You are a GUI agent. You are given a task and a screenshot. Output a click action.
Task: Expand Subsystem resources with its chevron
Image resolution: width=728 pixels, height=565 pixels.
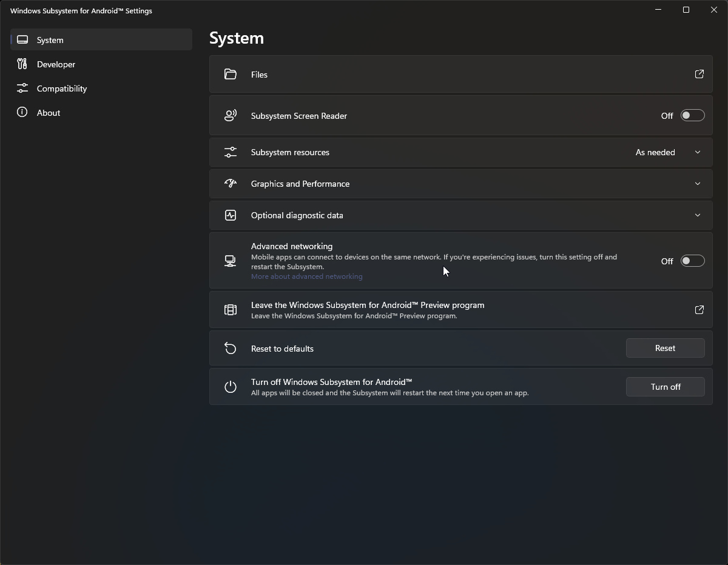click(x=698, y=152)
